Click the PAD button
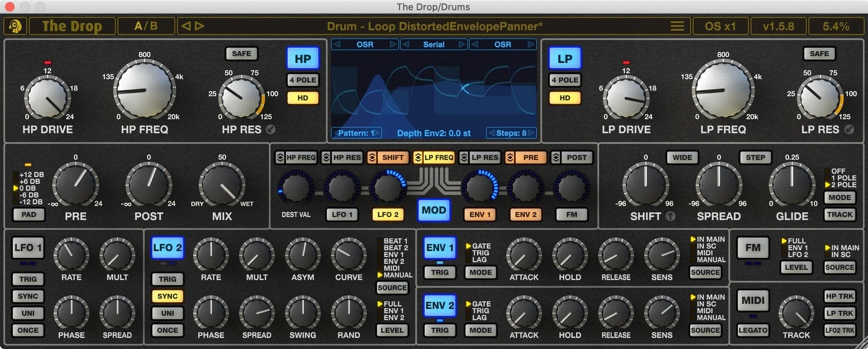This screenshot has width=868, height=349. (x=29, y=215)
